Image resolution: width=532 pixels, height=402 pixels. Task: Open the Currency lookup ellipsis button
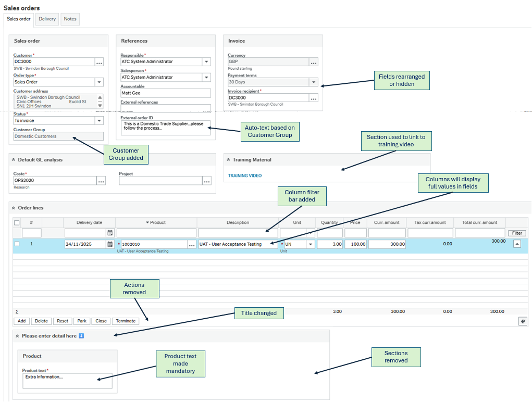coord(313,62)
